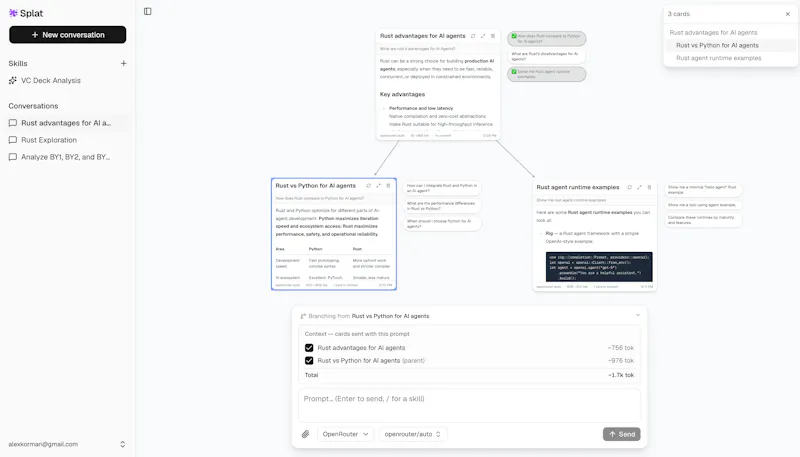Click the '~1.7k tok' total value

click(x=620, y=375)
